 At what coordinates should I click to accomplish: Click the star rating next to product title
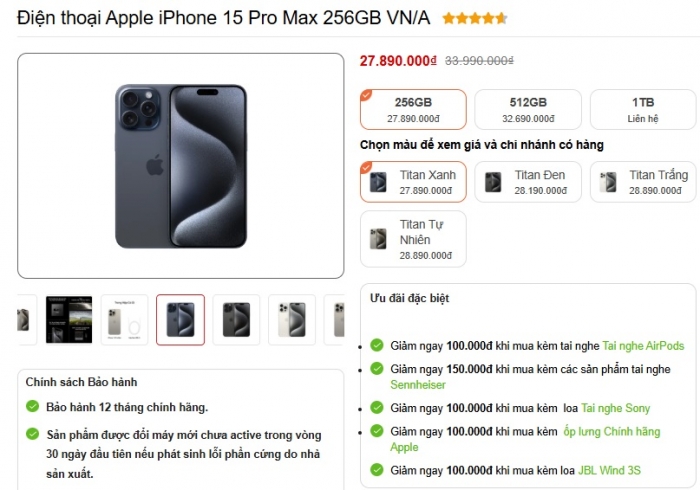click(475, 18)
